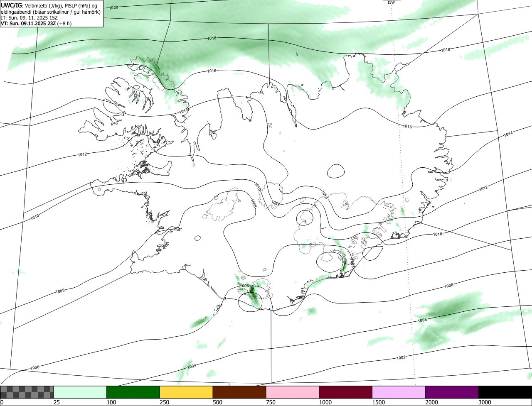Click the '15W' longitude label
Screen dimensions: 532x406
391,2
